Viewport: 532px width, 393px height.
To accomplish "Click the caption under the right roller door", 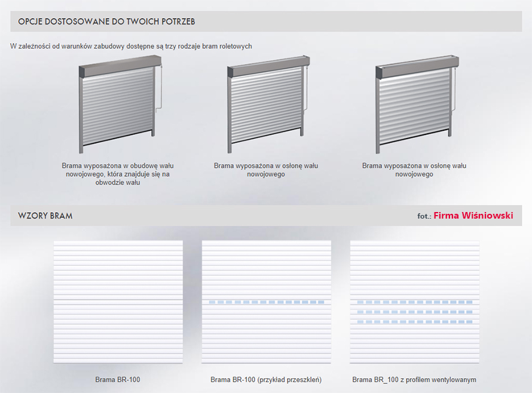I will click(x=414, y=170).
